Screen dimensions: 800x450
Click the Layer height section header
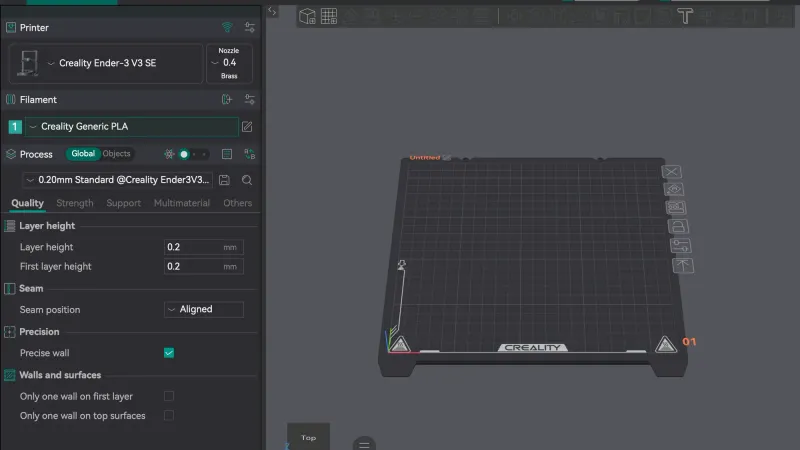(47, 226)
